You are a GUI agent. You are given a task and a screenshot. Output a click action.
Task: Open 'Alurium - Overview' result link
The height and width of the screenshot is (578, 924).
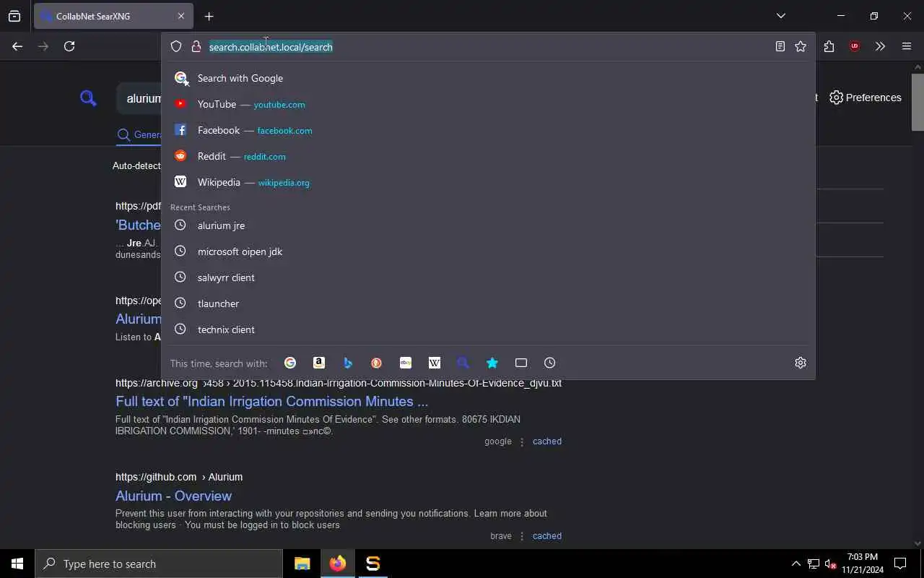(x=173, y=496)
